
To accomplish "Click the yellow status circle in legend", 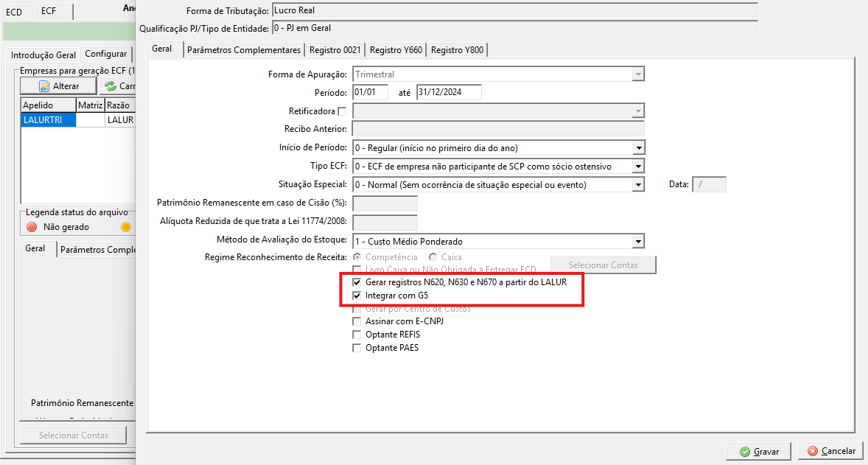I will pyautogui.click(x=126, y=227).
